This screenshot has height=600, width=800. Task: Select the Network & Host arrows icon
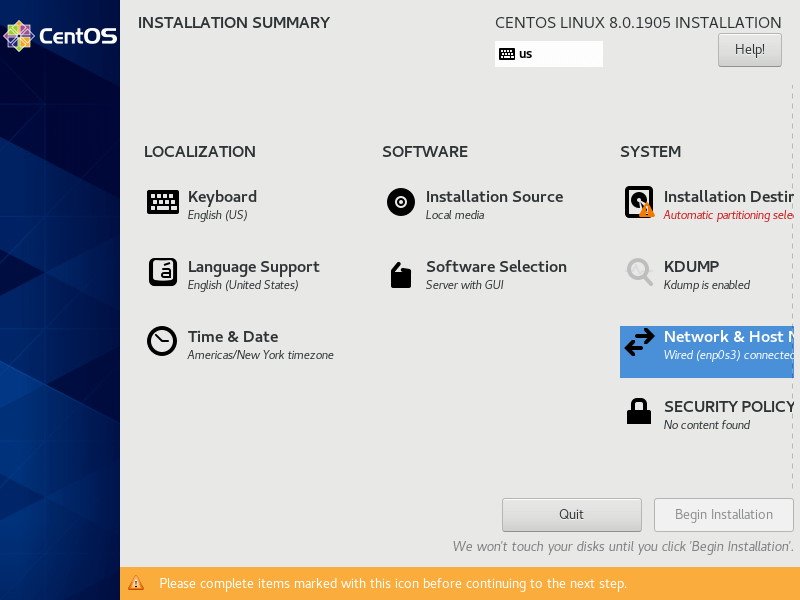[639, 343]
